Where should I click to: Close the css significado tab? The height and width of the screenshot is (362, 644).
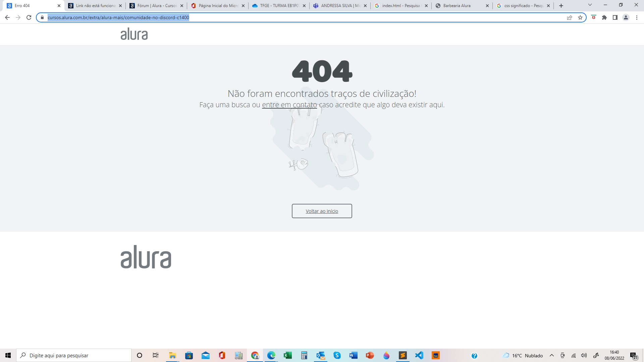tap(548, 6)
